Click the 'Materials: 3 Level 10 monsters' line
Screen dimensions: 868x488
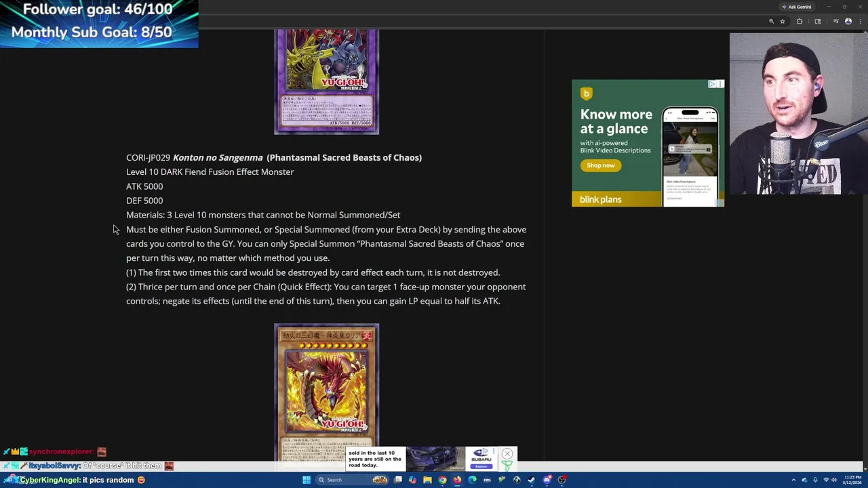pos(263,215)
